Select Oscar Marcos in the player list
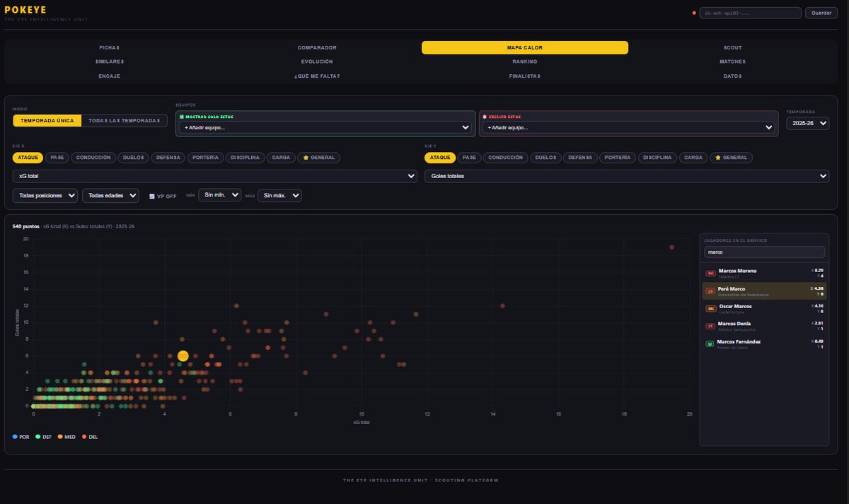 pyautogui.click(x=764, y=308)
